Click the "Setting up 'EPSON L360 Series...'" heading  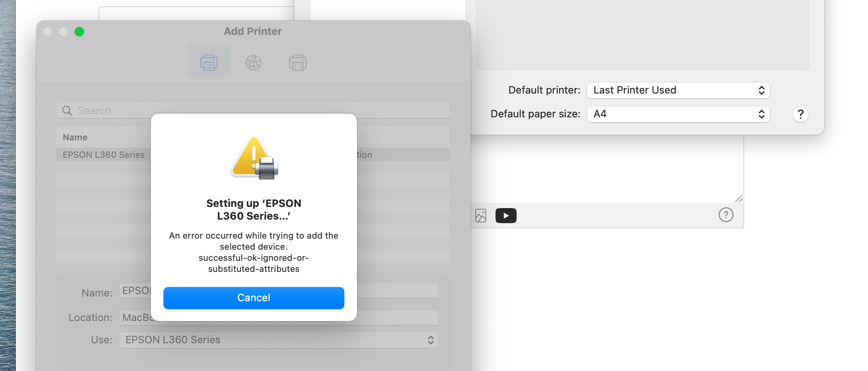(x=254, y=210)
